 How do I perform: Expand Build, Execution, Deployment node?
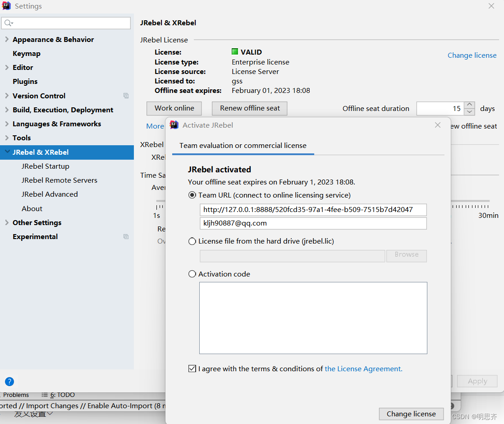tap(7, 110)
